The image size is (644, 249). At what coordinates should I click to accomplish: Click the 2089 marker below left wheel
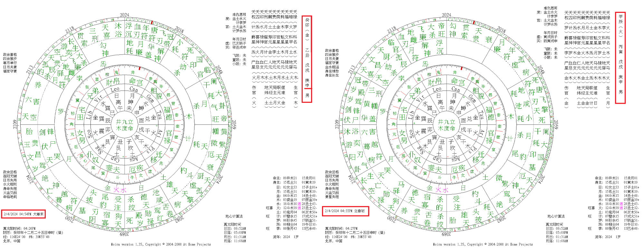[124, 234]
